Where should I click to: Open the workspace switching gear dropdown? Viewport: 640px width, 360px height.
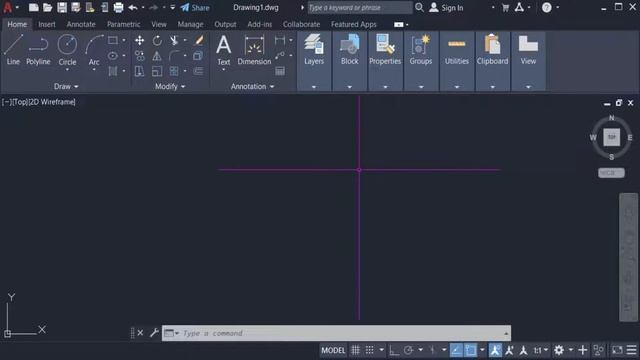[571, 350]
